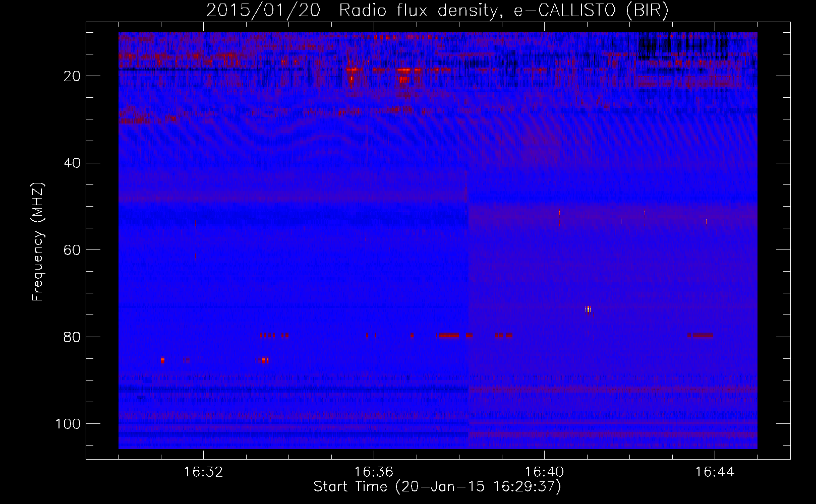Click the red burst at 85 MHz near 16:31
Image resolution: width=816 pixels, height=504 pixels.
[x=162, y=360]
